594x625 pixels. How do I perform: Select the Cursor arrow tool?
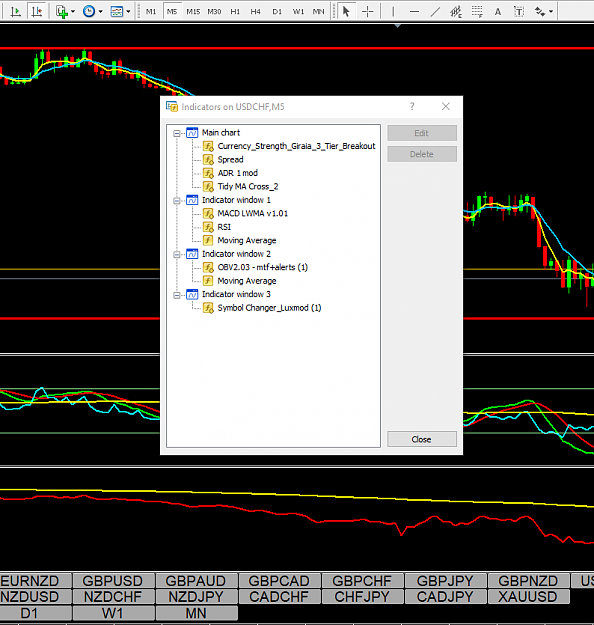tap(346, 12)
